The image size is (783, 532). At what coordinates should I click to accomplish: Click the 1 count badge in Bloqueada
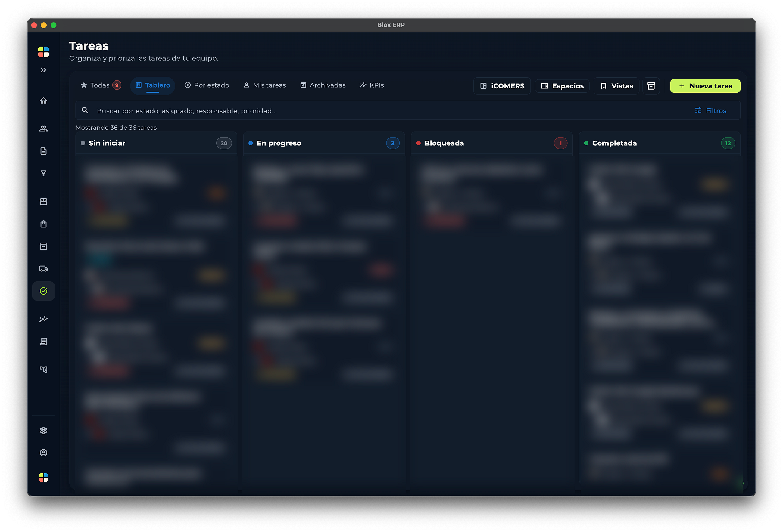click(561, 143)
